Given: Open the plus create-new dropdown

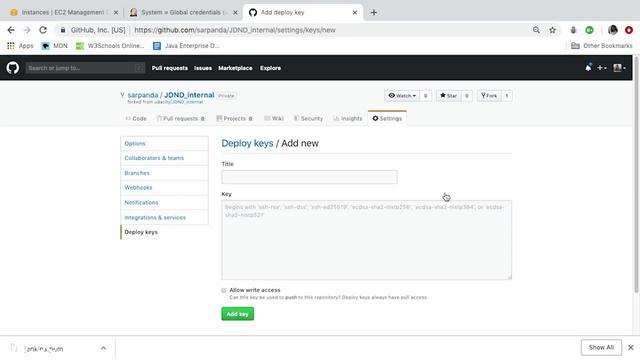Looking at the screenshot, I should pyautogui.click(x=602, y=68).
